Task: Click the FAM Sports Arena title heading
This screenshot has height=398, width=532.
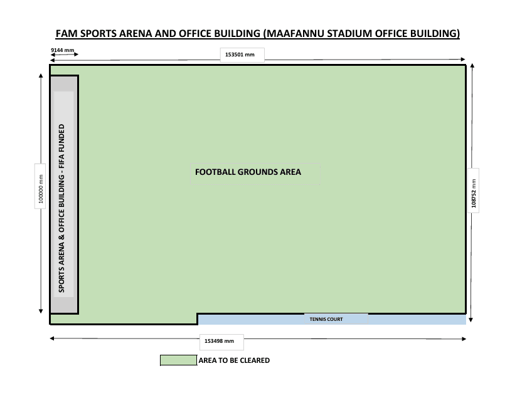Action: pos(258,33)
